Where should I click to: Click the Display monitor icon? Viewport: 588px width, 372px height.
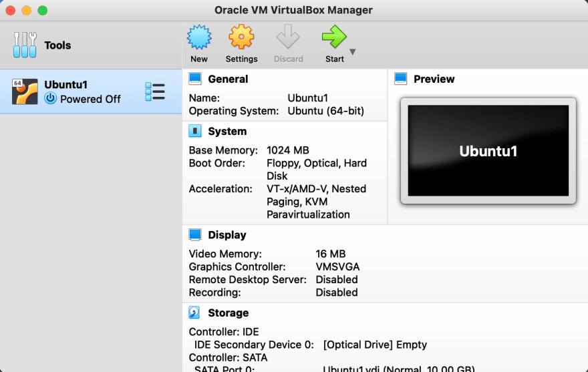[x=195, y=234]
